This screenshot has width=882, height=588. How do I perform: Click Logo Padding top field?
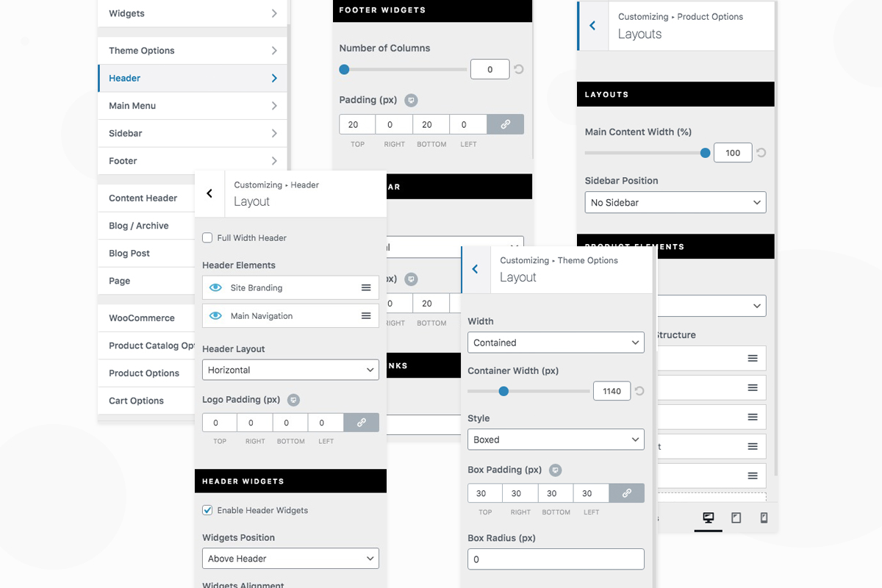pyautogui.click(x=220, y=423)
